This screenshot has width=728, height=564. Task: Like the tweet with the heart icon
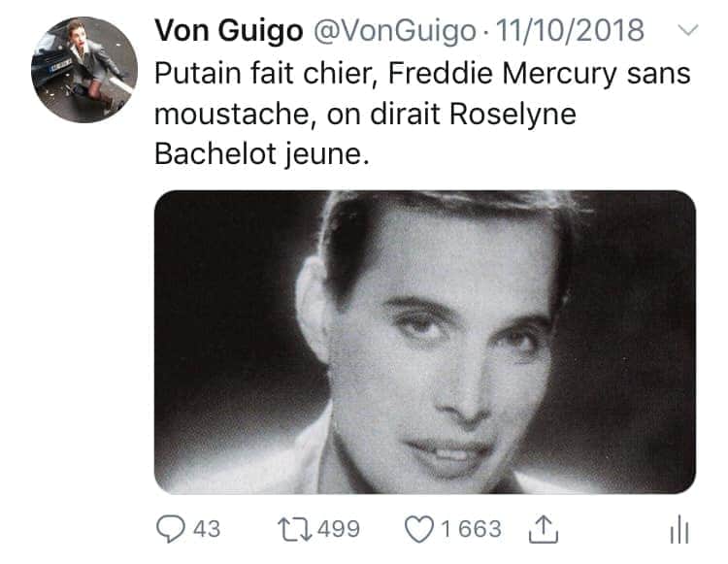[418, 529]
